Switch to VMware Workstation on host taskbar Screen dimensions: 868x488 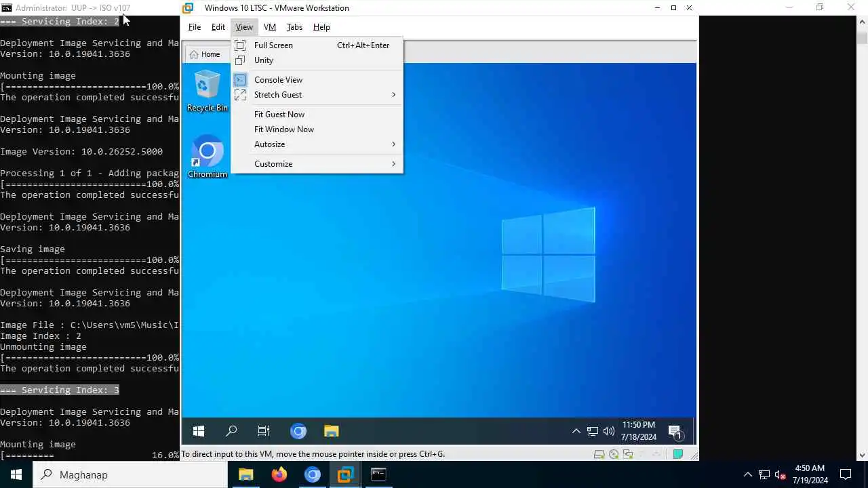[x=345, y=474]
